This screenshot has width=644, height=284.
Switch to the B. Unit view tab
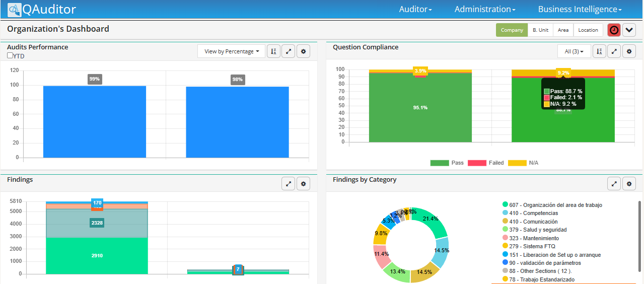[540, 30]
